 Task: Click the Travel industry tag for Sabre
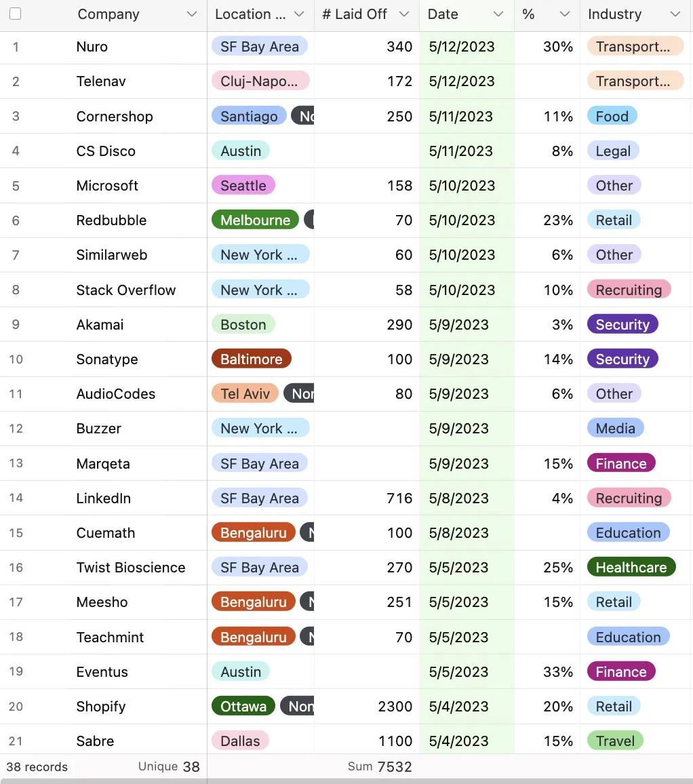(x=615, y=741)
